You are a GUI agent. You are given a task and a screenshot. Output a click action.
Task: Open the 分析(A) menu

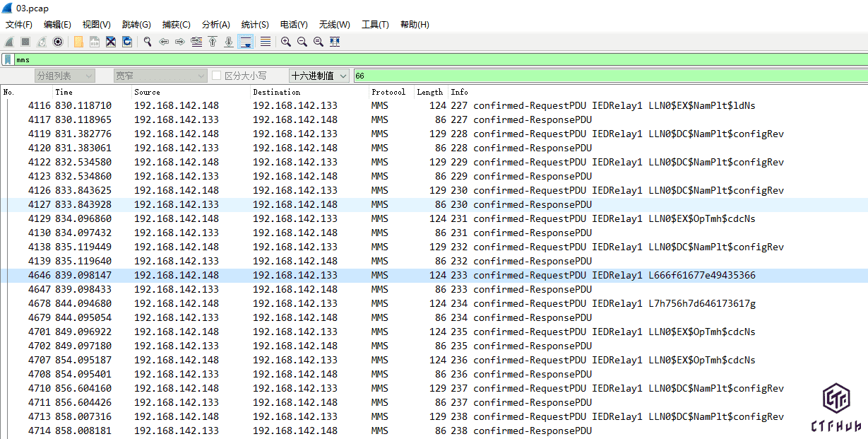coord(215,25)
